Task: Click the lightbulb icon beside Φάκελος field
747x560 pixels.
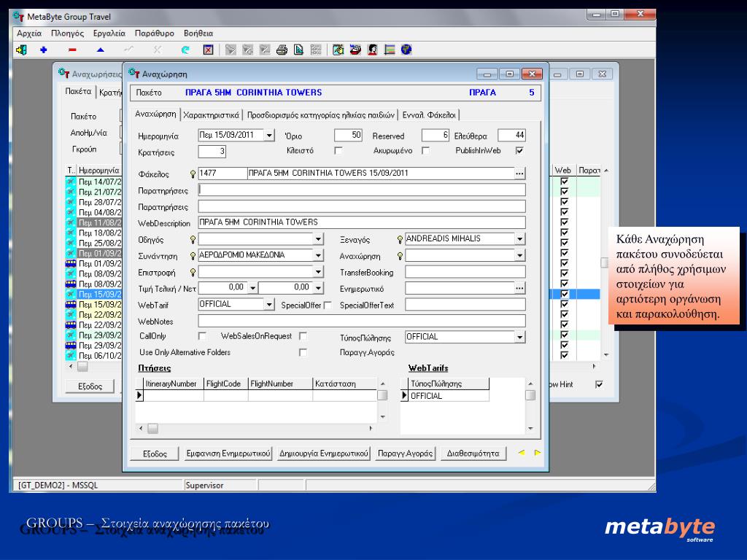Action: pyautogui.click(x=193, y=174)
